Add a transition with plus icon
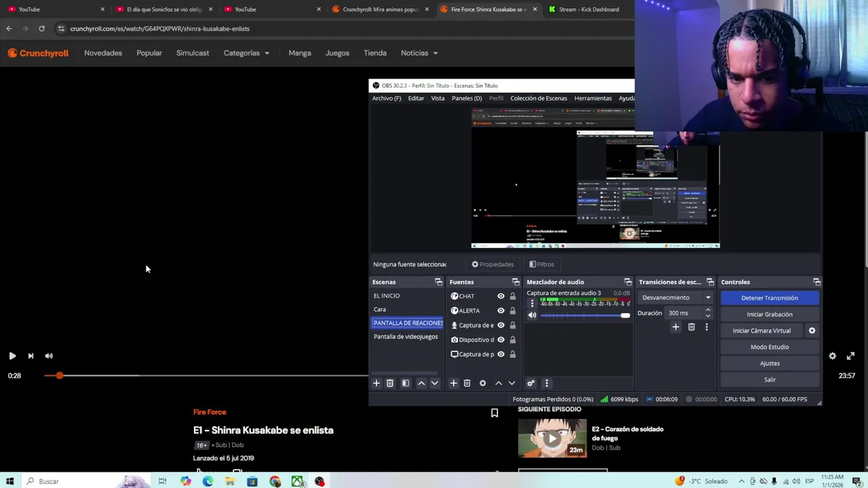This screenshot has height=488, width=868. (x=675, y=327)
